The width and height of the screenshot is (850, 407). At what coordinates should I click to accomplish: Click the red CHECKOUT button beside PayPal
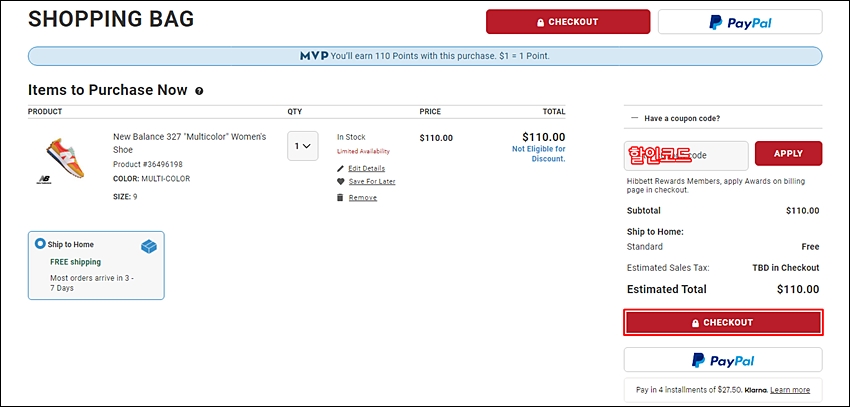click(x=568, y=22)
